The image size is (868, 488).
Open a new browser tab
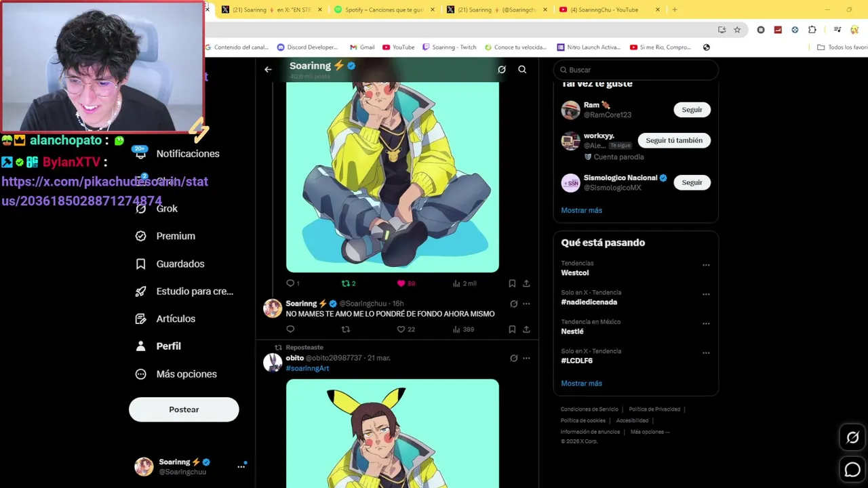click(x=674, y=9)
